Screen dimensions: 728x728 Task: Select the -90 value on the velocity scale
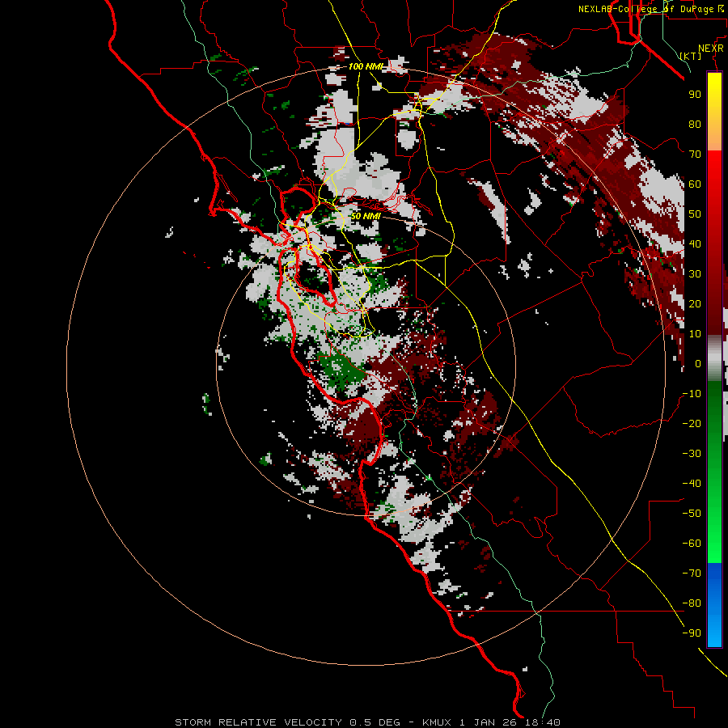coord(692,633)
